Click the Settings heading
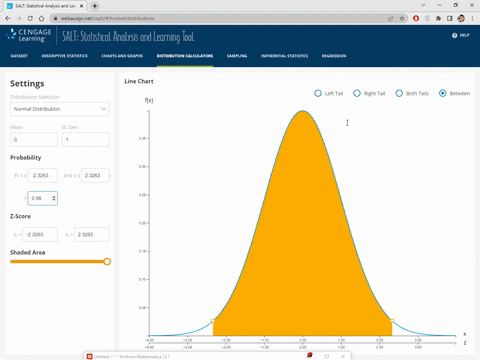Screen dimensions: 480x360 point(27,84)
